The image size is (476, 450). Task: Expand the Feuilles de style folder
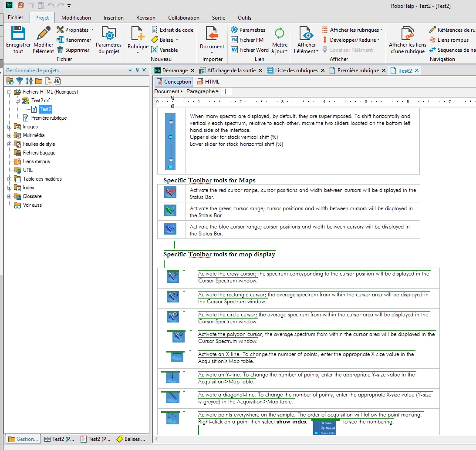(10, 144)
